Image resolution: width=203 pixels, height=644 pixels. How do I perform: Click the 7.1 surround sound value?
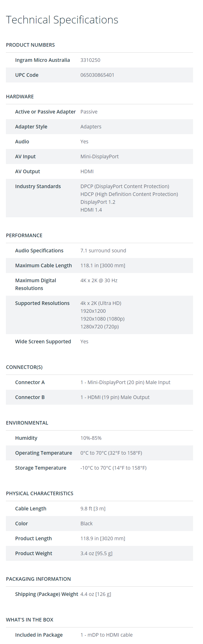click(x=103, y=250)
